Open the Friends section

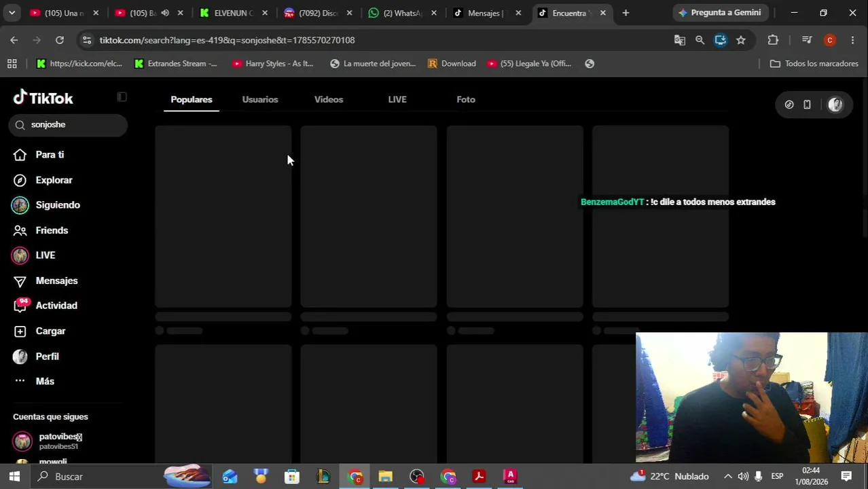tap(52, 230)
